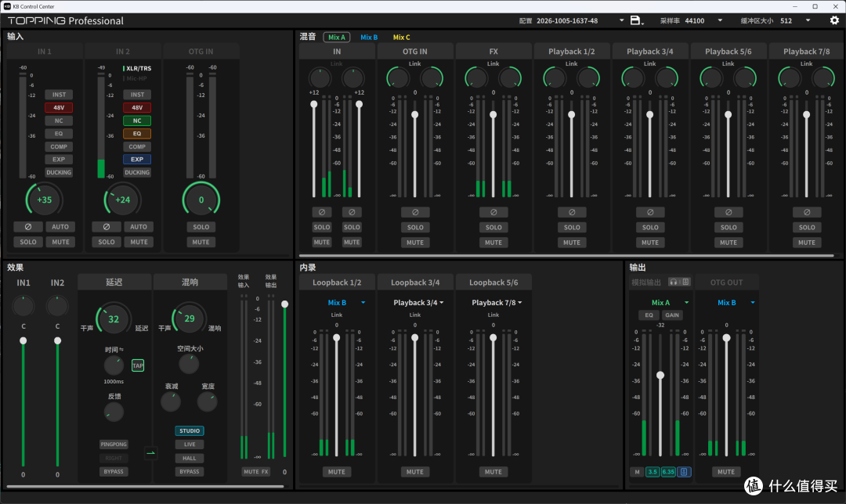846x504 pixels.
Task: Solo the FX mixer channel
Action: click(493, 228)
